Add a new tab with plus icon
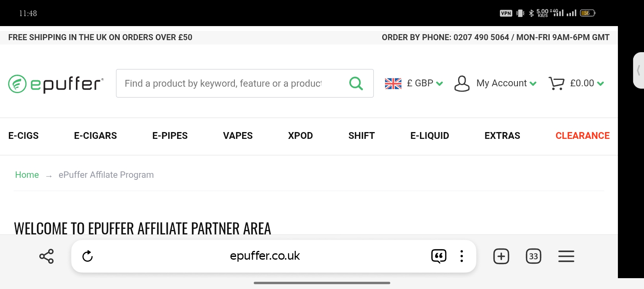This screenshot has height=289, width=644. [501, 256]
